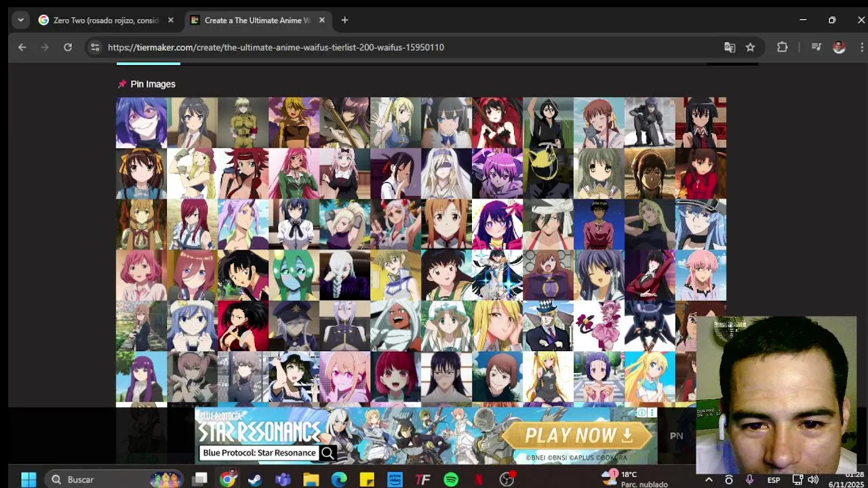868x488 pixels.
Task: Open File Explorer from the taskbar
Action: pos(311,480)
